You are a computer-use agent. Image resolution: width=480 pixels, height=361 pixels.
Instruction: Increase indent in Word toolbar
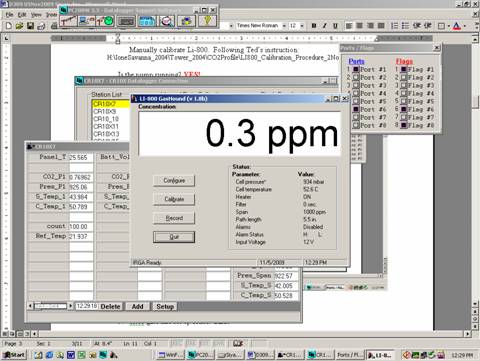(428, 26)
